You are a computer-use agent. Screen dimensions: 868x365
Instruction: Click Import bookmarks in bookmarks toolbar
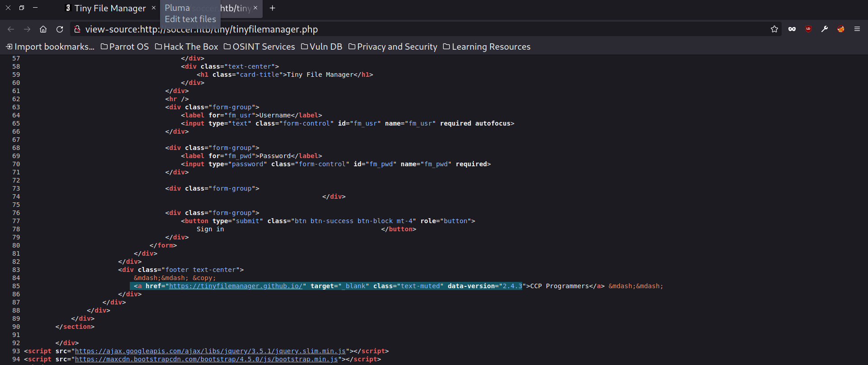pyautogui.click(x=50, y=47)
